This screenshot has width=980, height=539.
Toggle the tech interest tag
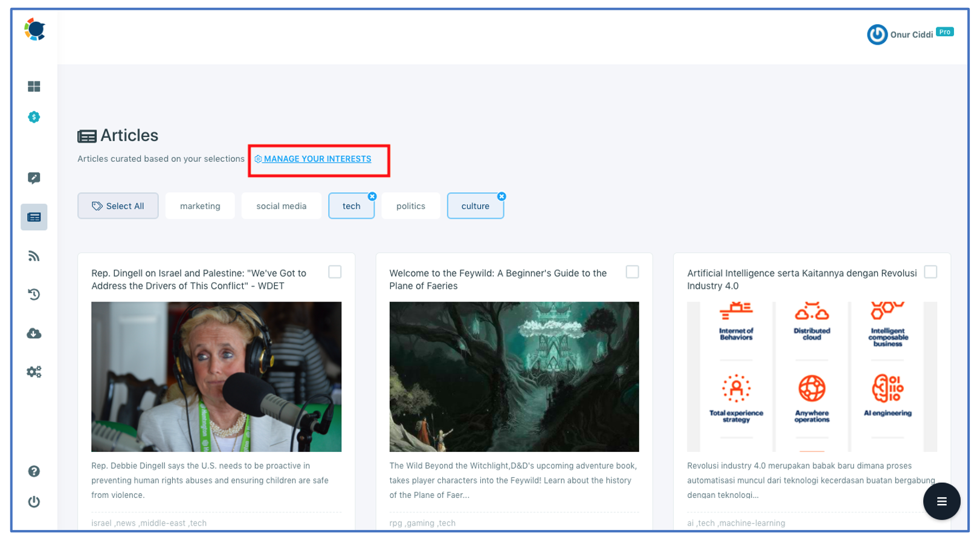coord(351,206)
